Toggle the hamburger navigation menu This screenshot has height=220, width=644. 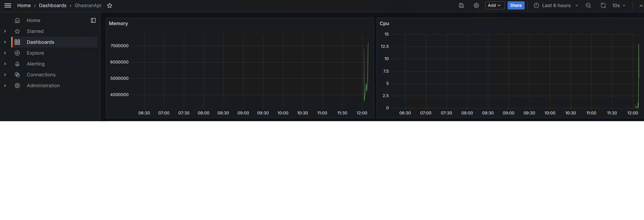tap(8, 5)
